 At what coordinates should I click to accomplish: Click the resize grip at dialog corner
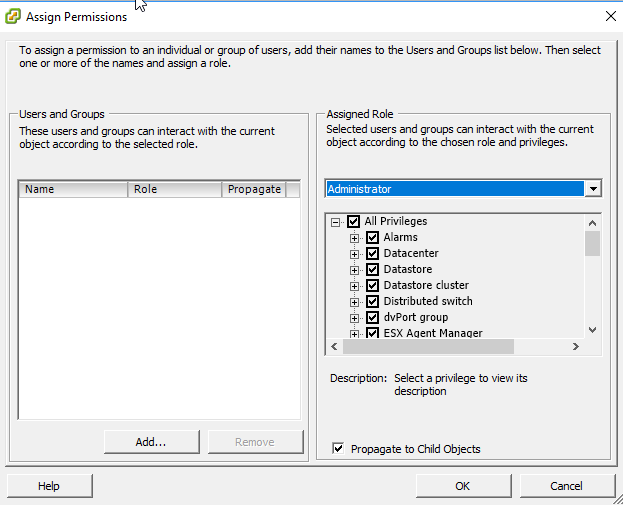tap(618, 500)
